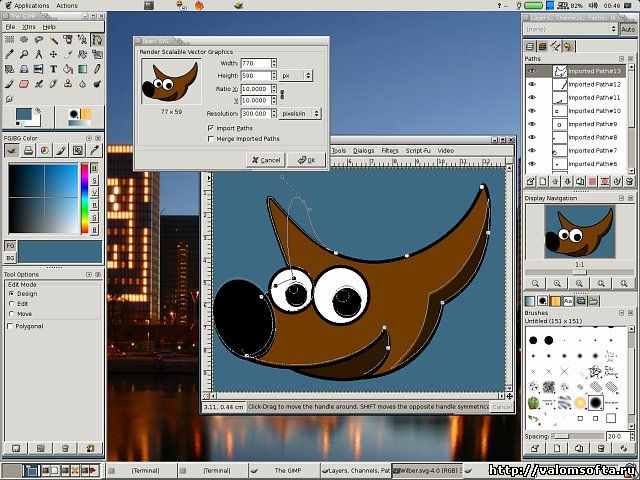Hide Imported Path#12 with eye icon
The height and width of the screenshot is (480, 640).
click(532, 84)
